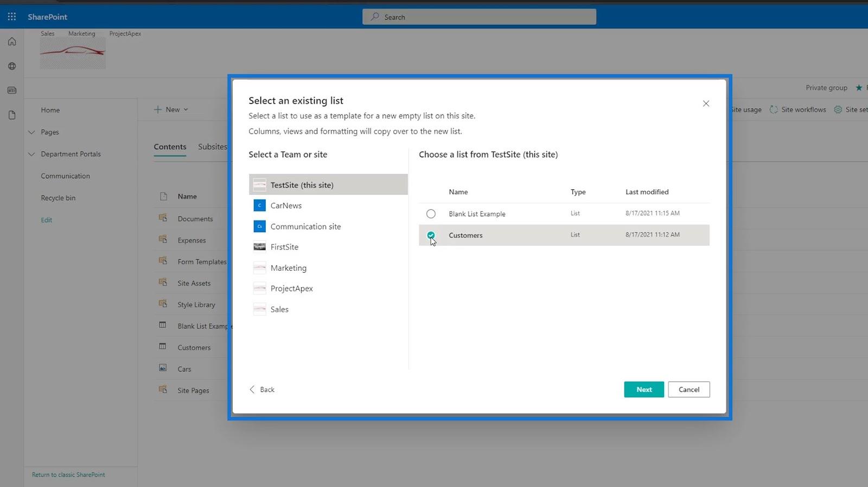Screen dimensions: 868x487
Task: Switch to the Subsites tab
Action: (212, 147)
